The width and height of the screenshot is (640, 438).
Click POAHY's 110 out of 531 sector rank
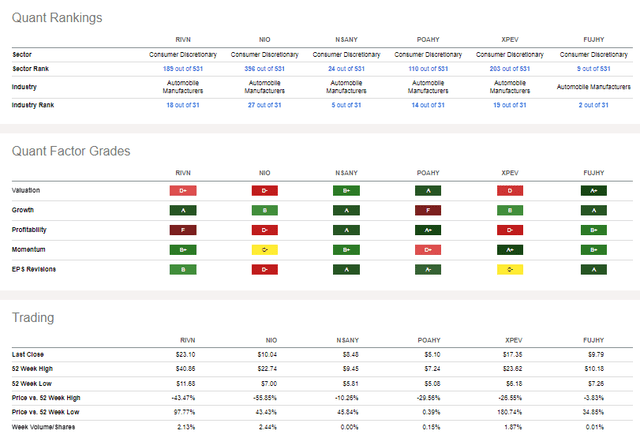point(428,69)
